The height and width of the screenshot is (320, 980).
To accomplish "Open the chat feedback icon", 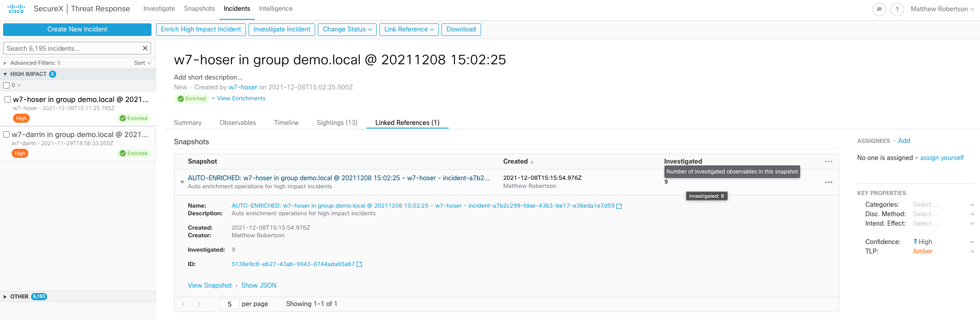I will tap(879, 9).
